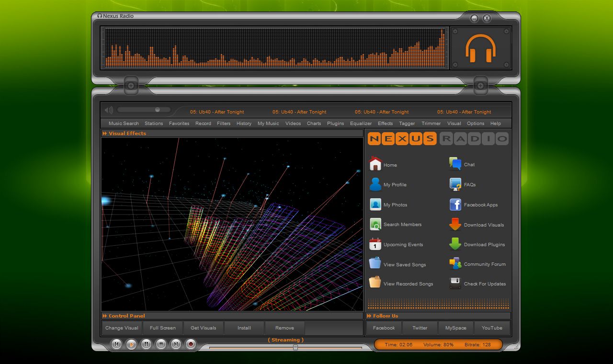Open the Favorites menu
613x364 pixels.
click(179, 124)
